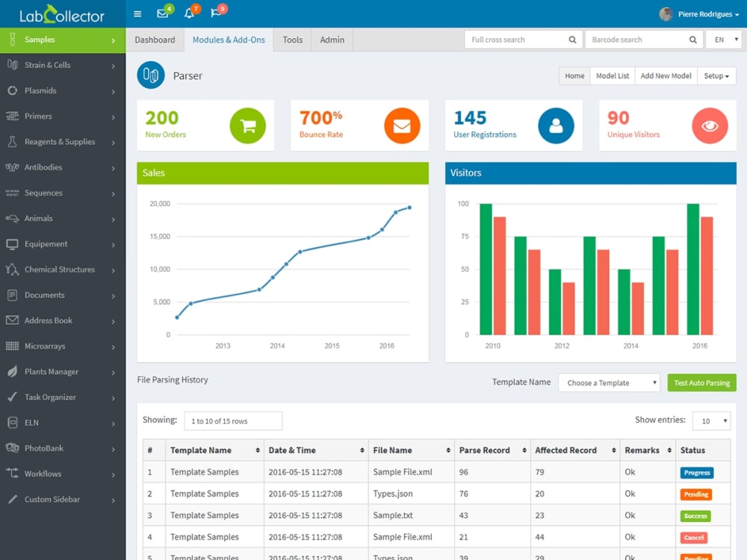Viewport: 747px width, 560px height.
Task: Click the Animals mouse icon
Action: click(13, 218)
